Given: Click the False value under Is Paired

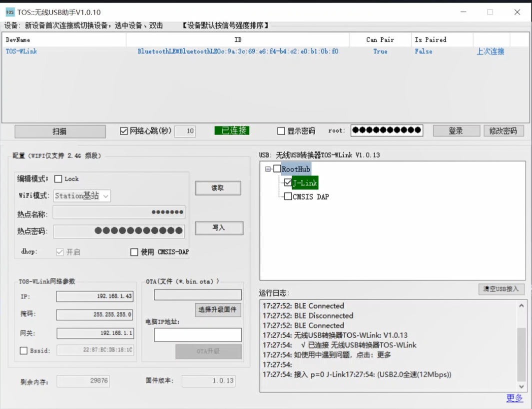Looking at the screenshot, I should point(424,51).
